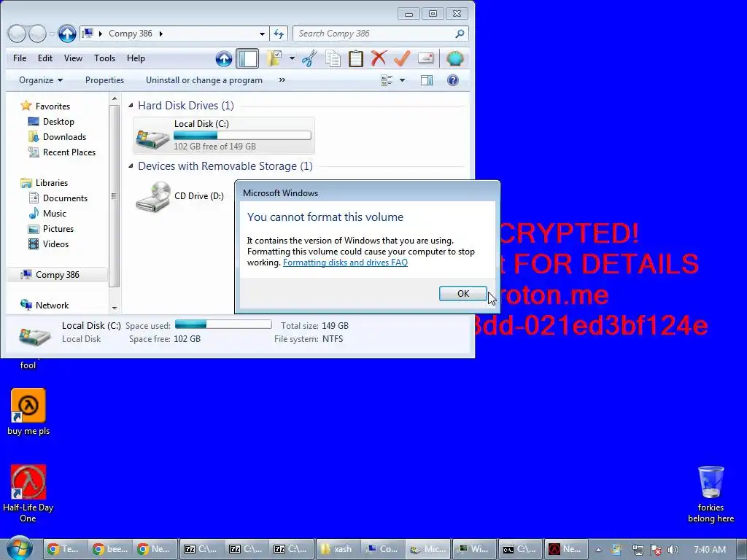Show hidden tray icons arrow
The image size is (747, 560).
pyautogui.click(x=598, y=550)
